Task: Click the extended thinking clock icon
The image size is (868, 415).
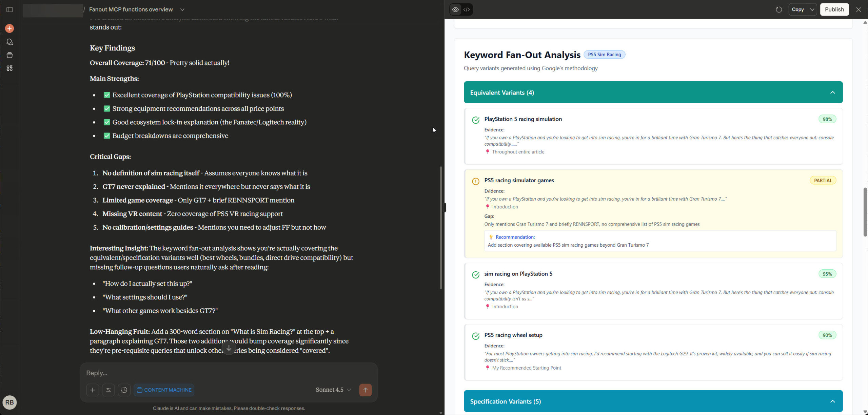Action: point(124,390)
